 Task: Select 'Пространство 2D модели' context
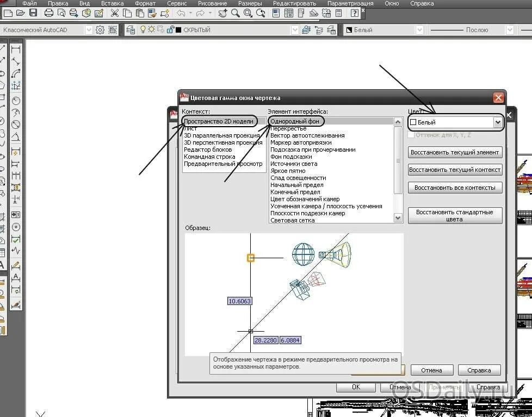click(x=219, y=121)
